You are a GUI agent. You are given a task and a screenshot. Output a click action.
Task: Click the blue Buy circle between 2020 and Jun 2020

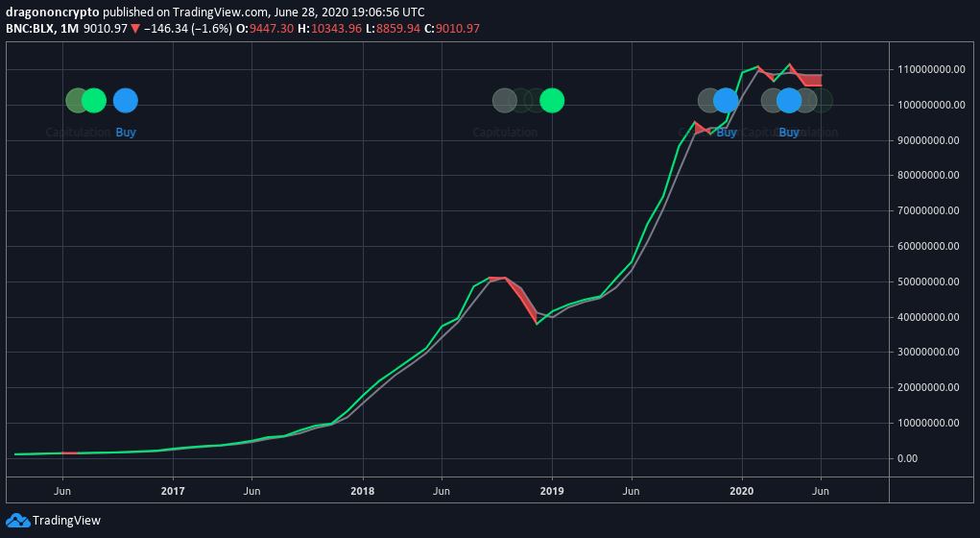click(x=789, y=100)
